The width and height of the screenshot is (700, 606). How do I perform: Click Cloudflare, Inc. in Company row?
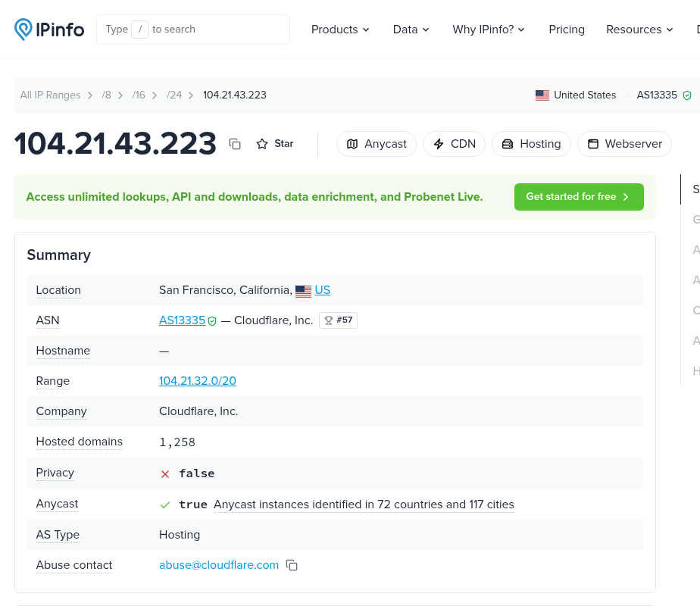point(198,411)
